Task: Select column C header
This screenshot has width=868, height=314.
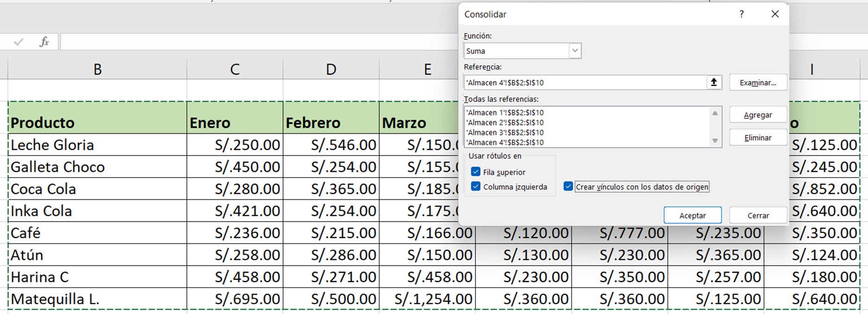Action: coord(235,70)
